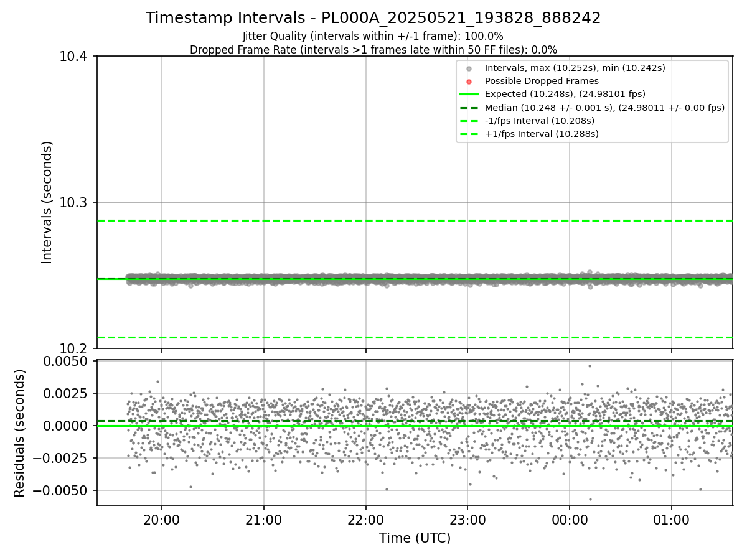The height and width of the screenshot is (560, 747).
Task: Click the plot title 'Timestamp Intervals - PL000A_20250521_193828_888242'
Action: tap(374, 18)
